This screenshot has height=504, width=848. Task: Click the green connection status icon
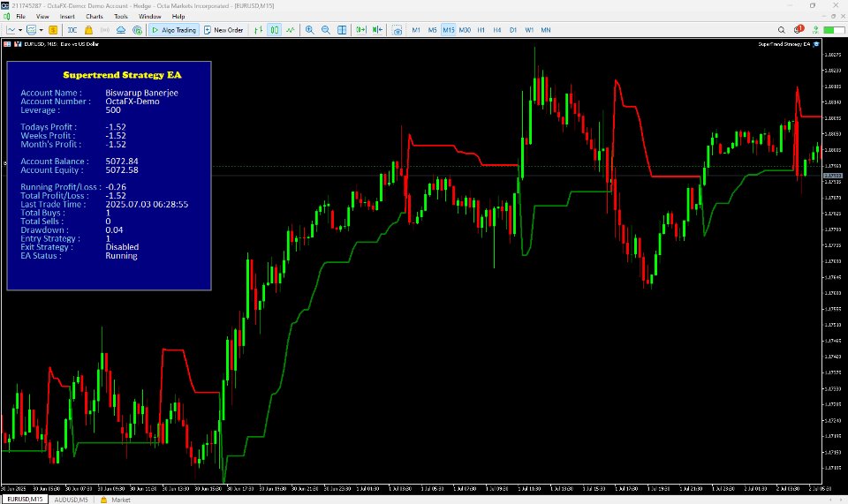pyautogui.click(x=815, y=30)
